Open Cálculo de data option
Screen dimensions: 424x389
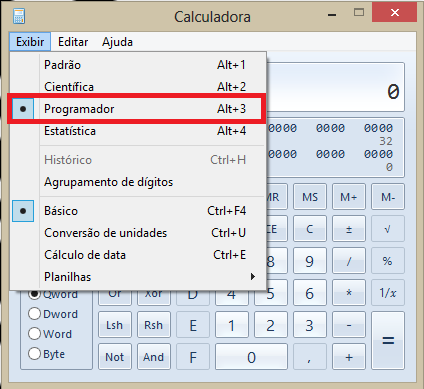(x=138, y=255)
